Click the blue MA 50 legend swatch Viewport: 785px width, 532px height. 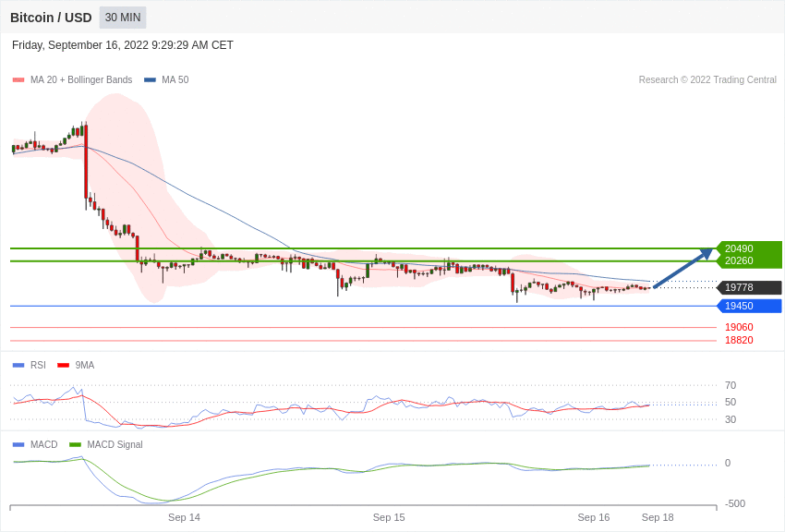(x=150, y=80)
